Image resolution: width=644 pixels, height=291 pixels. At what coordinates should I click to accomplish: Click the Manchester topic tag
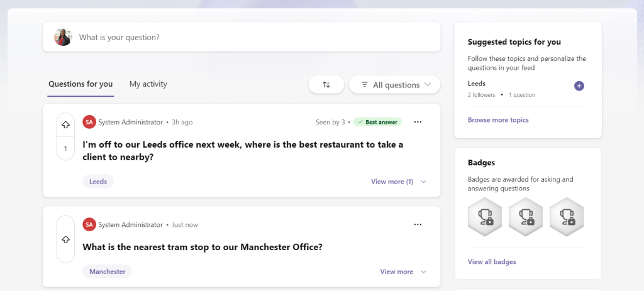coord(107,272)
